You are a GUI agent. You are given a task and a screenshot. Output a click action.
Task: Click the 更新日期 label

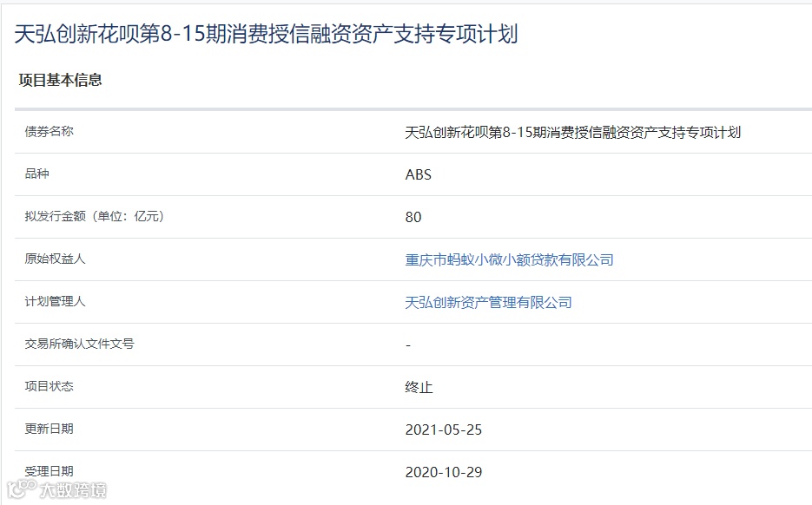[50, 429]
